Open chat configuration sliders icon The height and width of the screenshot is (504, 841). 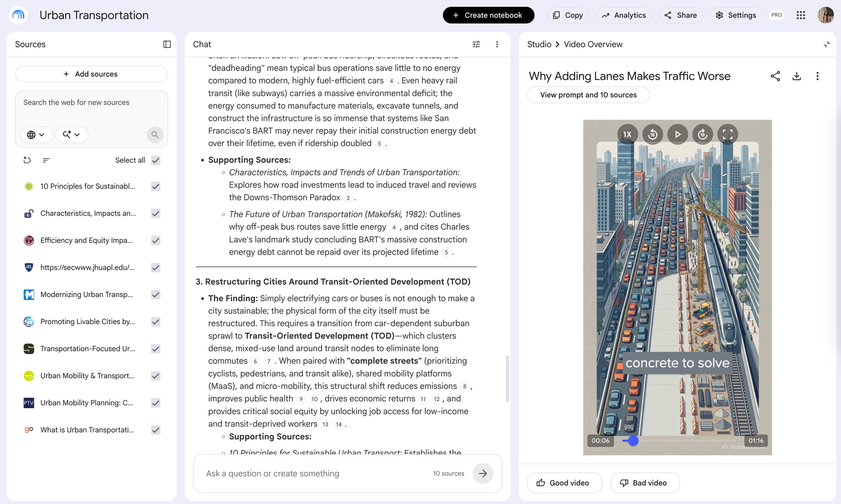click(476, 44)
